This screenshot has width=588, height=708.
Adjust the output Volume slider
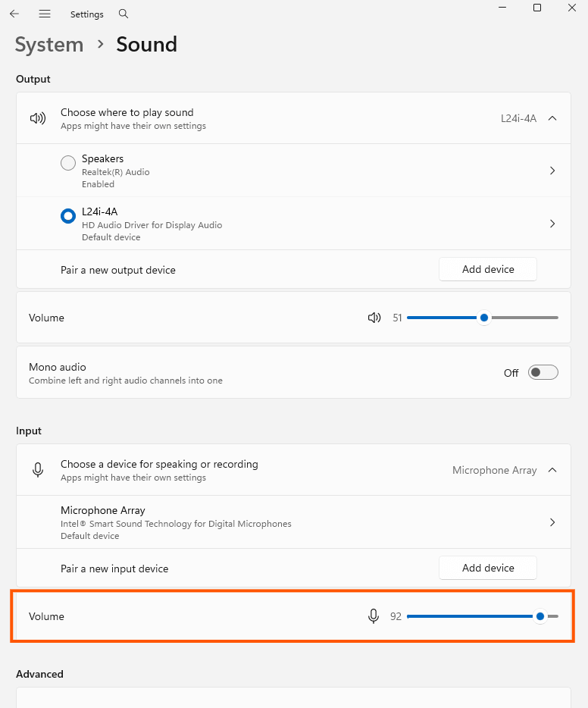click(483, 318)
